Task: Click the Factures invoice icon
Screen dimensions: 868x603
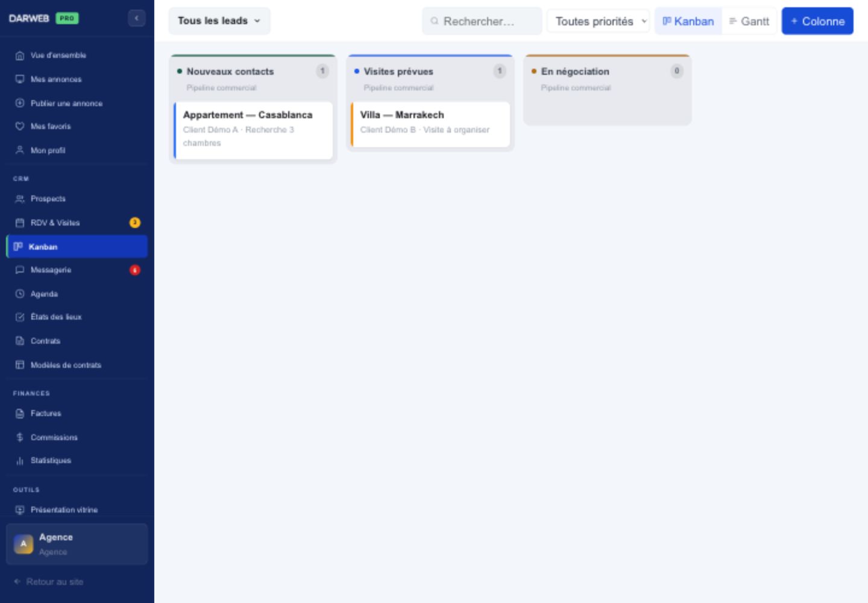Action: pyautogui.click(x=20, y=413)
